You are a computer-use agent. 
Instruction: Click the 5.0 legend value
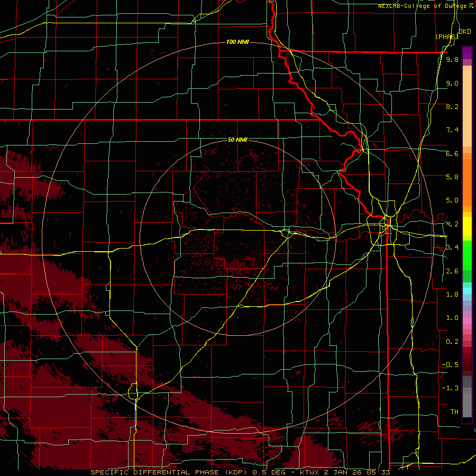coord(452,200)
